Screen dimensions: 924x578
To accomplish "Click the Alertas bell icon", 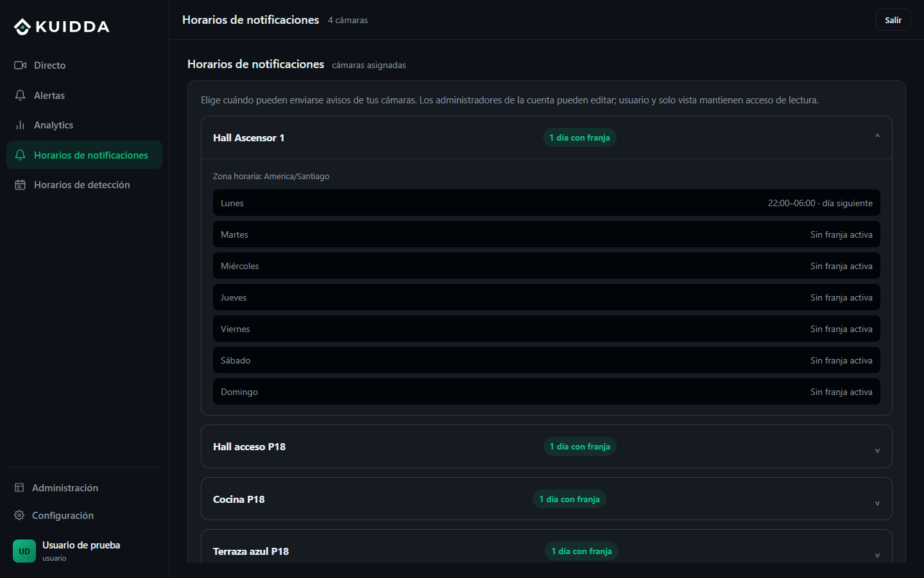I will point(20,95).
